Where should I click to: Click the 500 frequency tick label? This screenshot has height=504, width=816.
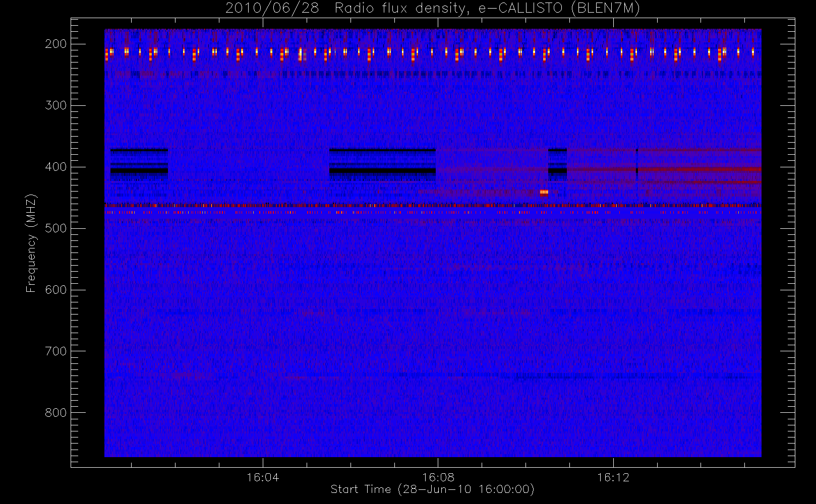click(x=55, y=228)
